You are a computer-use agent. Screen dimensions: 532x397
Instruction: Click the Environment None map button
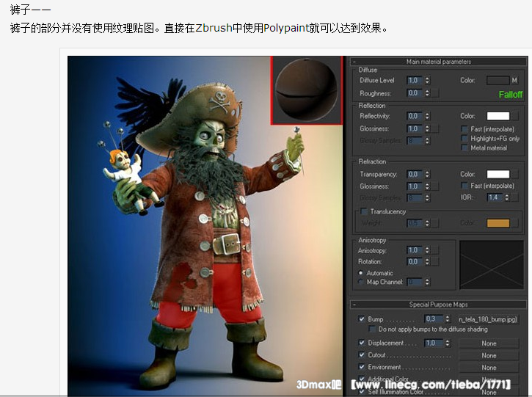(x=489, y=368)
